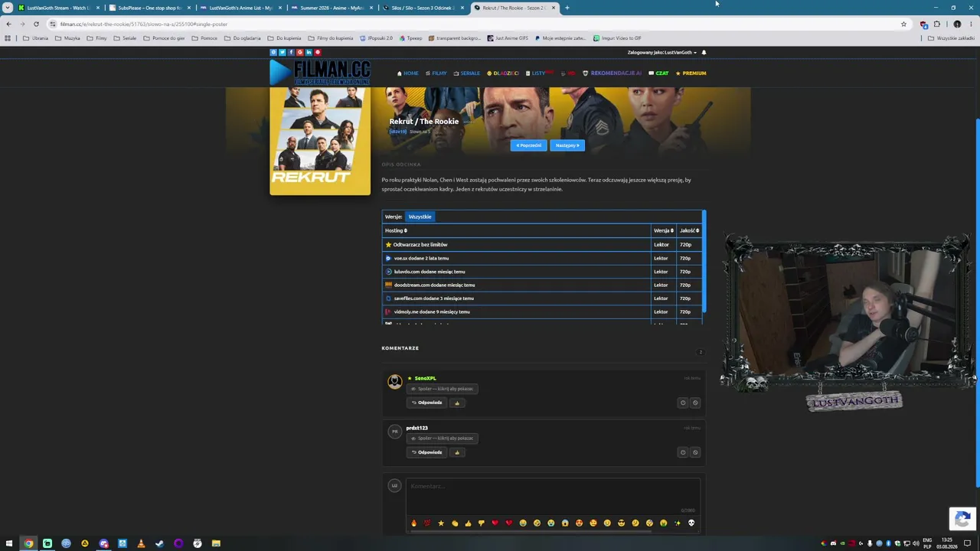Viewport: 980px width, 551px height.
Task: Open the Filmy bookmarks folder
Action: point(96,38)
